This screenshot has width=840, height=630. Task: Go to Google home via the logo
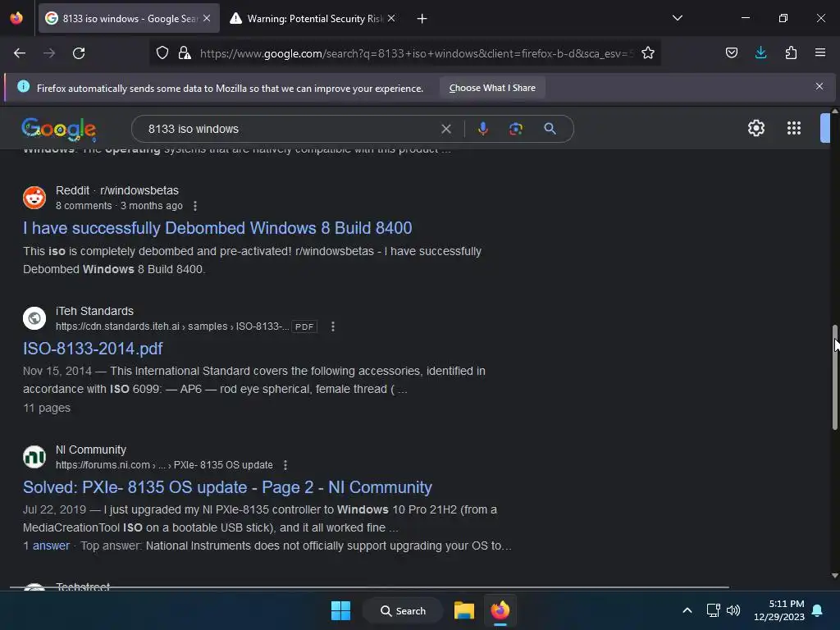tap(59, 129)
